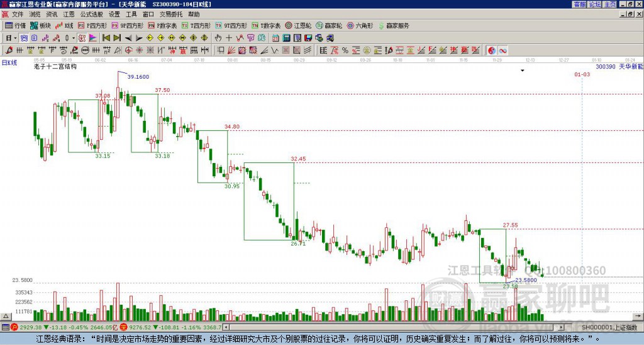644x345 pixels.
Task: Open the 江恩轮 Gann wheel tool
Action: point(298,25)
